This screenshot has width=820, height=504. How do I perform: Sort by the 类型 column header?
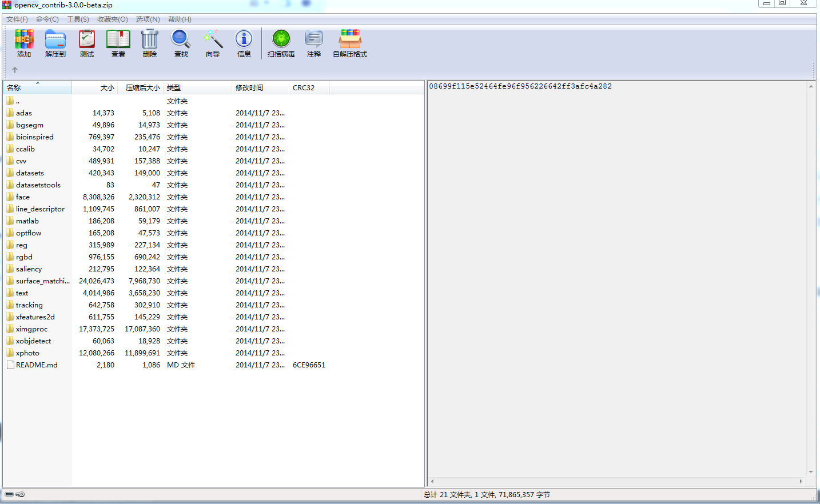coord(198,87)
